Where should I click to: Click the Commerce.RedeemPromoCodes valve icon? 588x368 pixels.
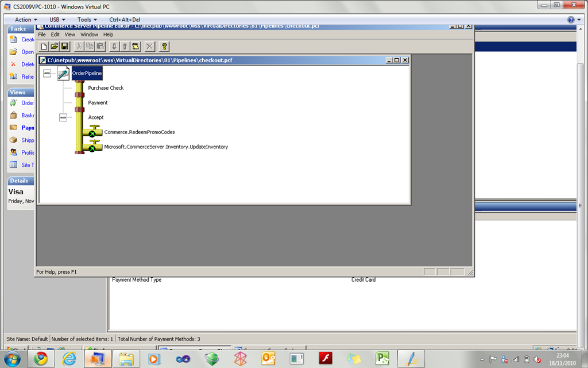point(92,132)
